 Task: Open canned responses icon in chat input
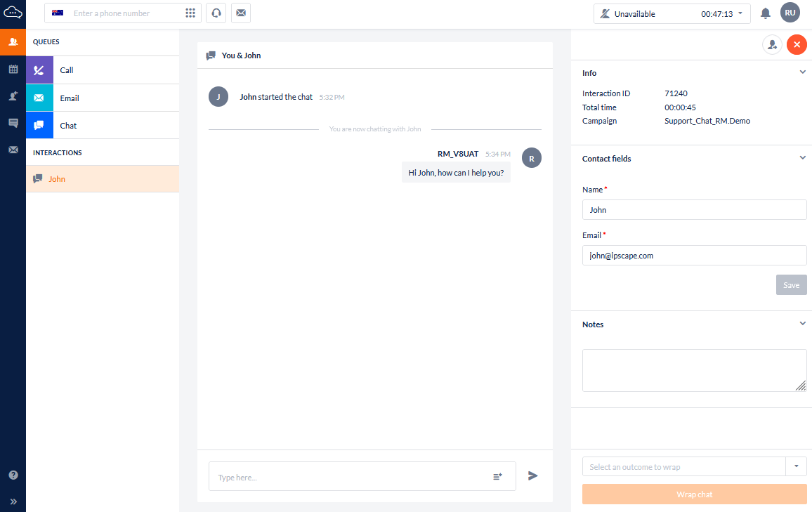497,477
